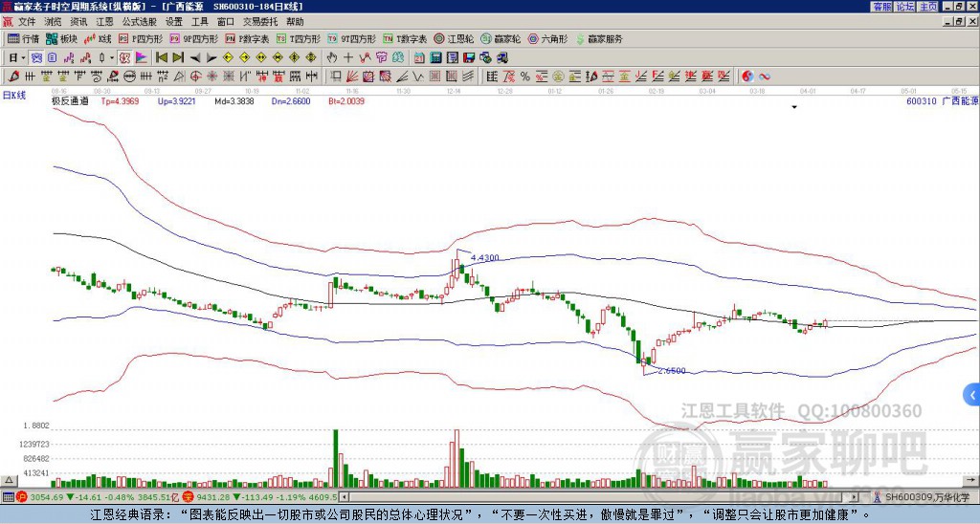Image resolution: width=980 pixels, height=524 pixels.
Task: Click the calendar icon
Action: click(419, 58)
